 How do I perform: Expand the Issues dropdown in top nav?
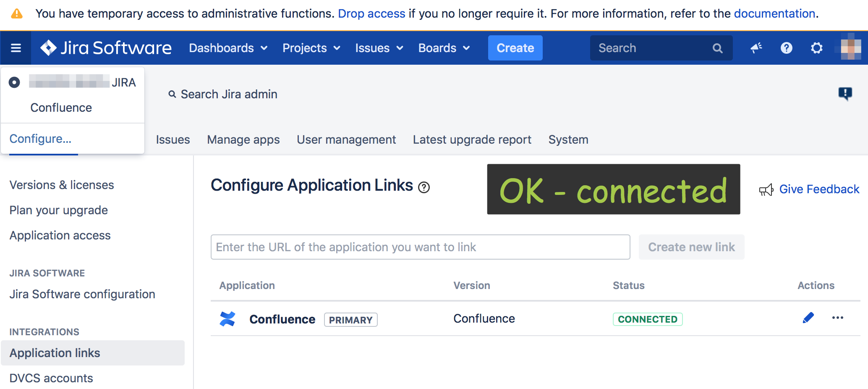click(x=379, y=48)
